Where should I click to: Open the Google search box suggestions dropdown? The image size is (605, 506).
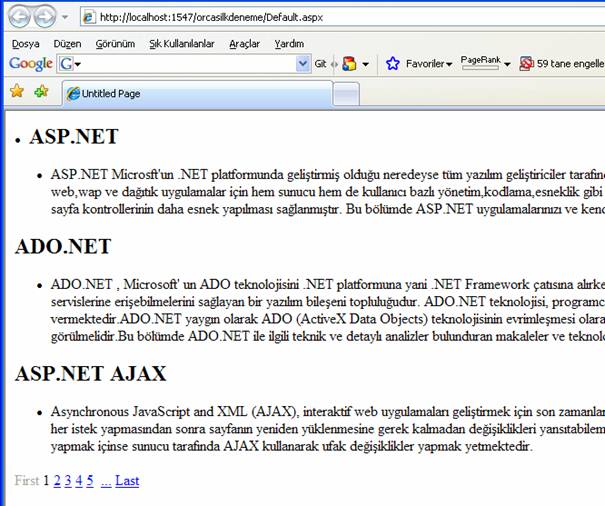303,64
